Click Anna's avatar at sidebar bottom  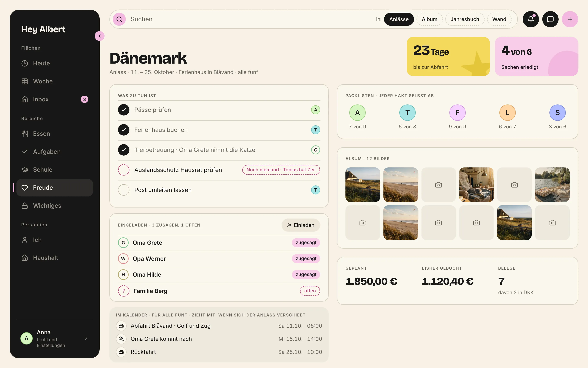click(x=27, y=338)
